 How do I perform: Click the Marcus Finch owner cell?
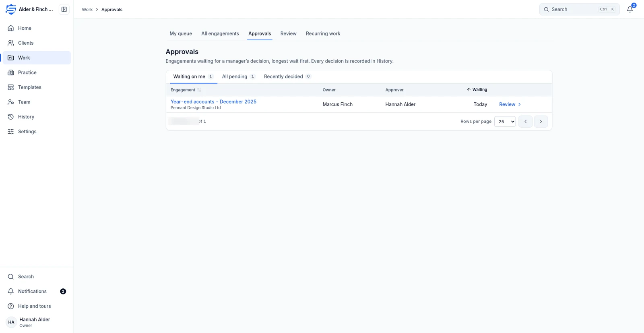click(337, 104)
